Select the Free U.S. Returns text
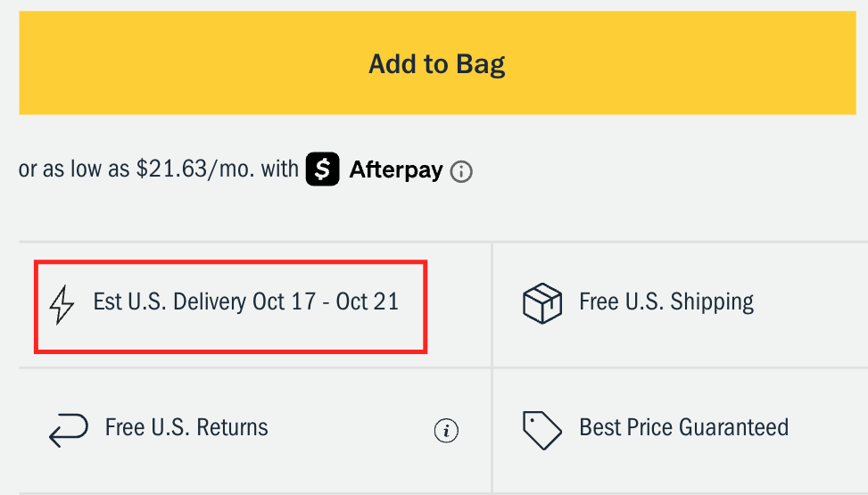This screenshot has width=868, height=495. (x=186, y=427)
